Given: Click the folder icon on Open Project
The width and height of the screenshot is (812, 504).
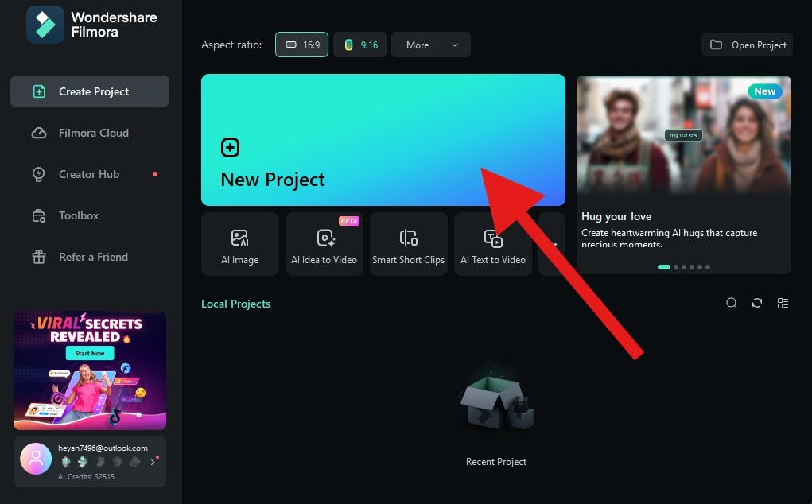Looking at the screenshot, I should click(717, 45).
